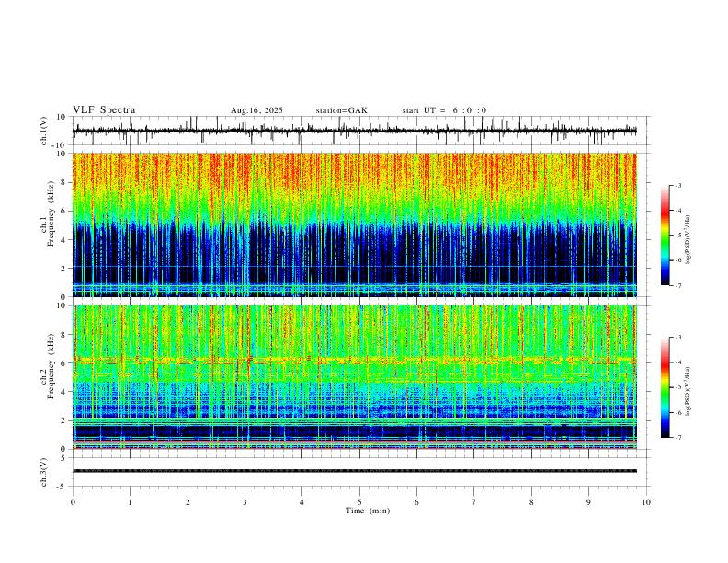This screenshot has height=563, width=728.
Task: Click the "3" tick on the time axis
Action: [x=245, y=502]
